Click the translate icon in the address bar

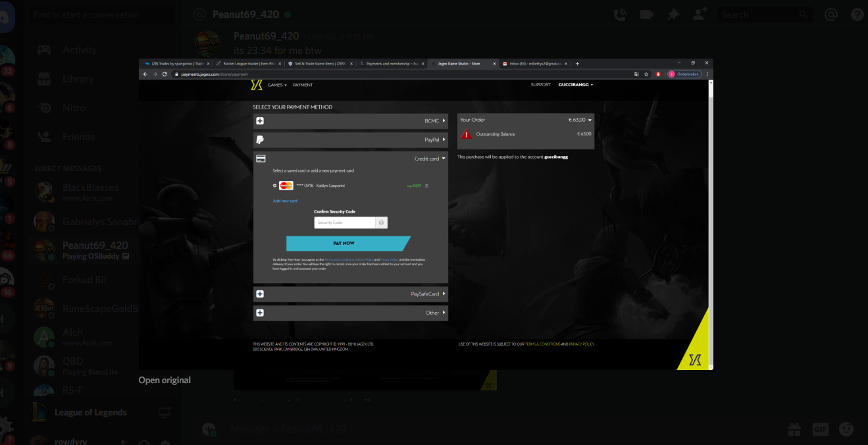(636, 74)
